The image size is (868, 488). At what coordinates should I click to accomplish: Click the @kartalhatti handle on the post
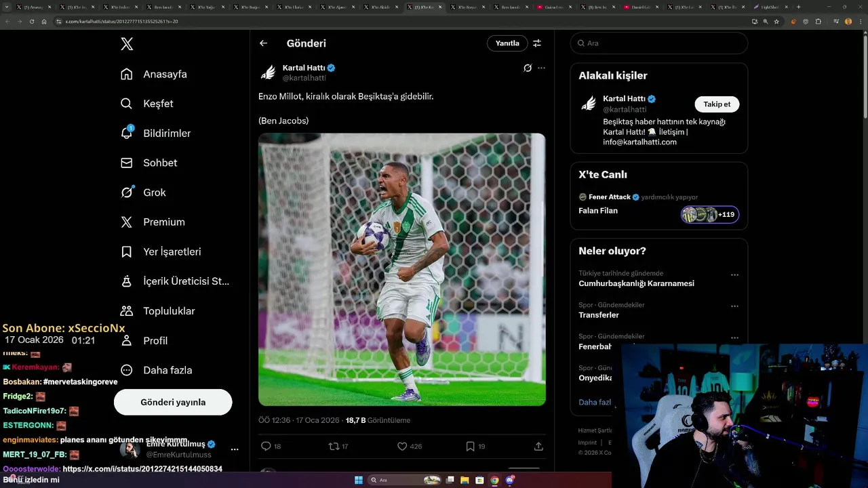pos(304,78)
